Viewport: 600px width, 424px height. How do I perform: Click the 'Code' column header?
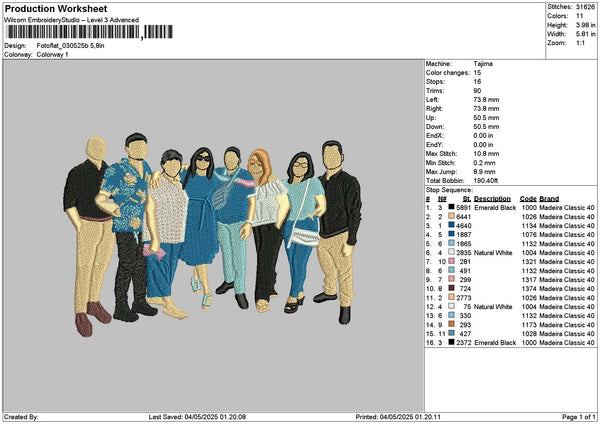click(x=528, y=199)
